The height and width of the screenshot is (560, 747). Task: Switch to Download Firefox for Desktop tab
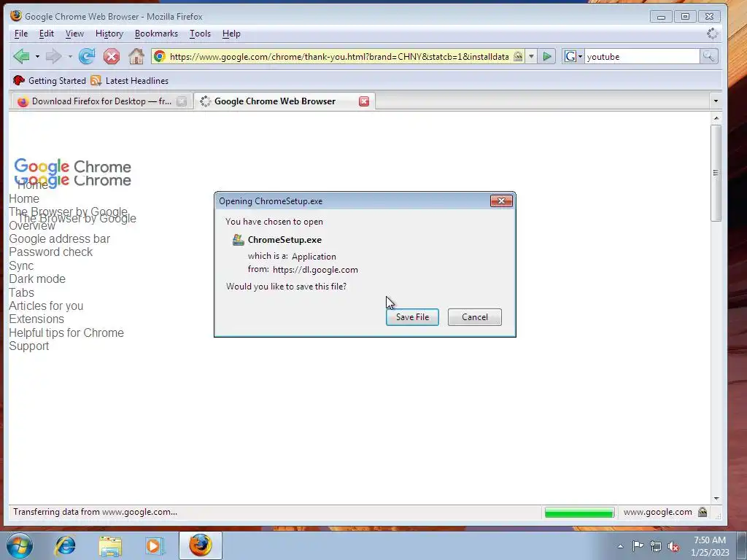[x=101, y=101]
